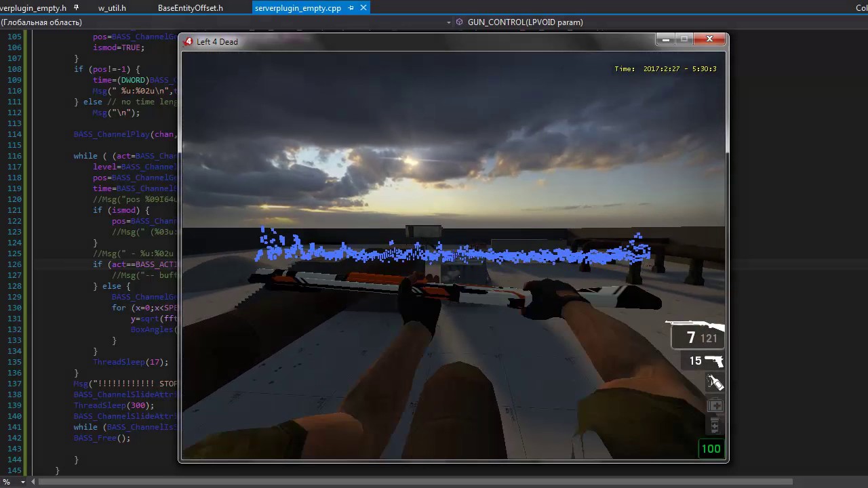Click the horizontal scrollbar left arrow
Image resolution: width=868 pixels, height=488 pixels.
[33, 482]
